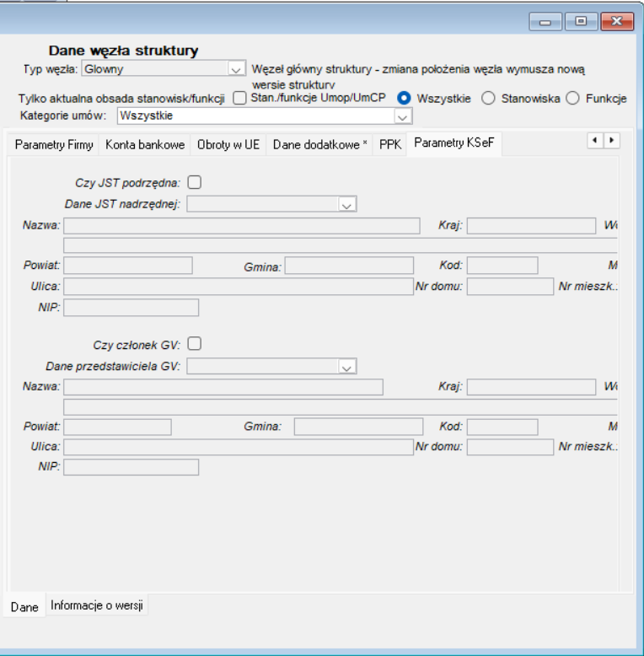
Task: Go to the Obroty w UE tab
Action: pyautogui.click(x=228, y=145)
